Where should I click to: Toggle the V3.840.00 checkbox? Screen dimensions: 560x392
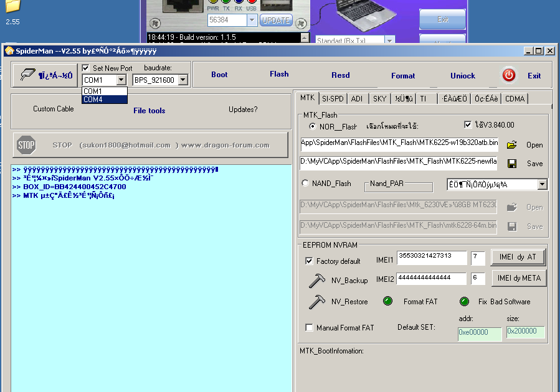468,124
